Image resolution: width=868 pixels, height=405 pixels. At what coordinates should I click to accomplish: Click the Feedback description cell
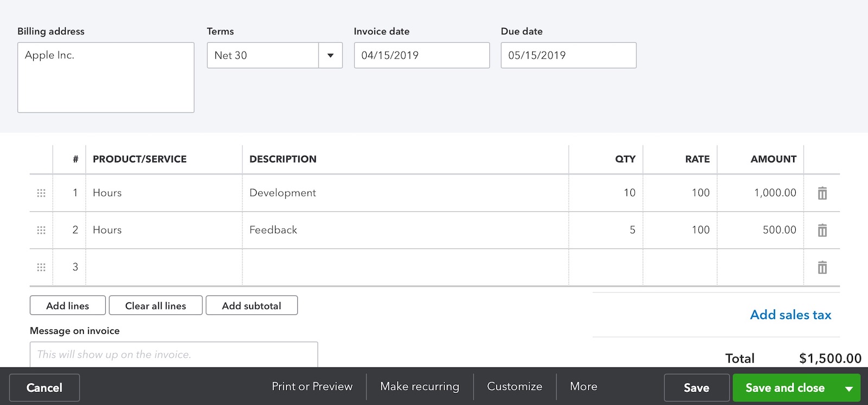click(x=405, y=230)
